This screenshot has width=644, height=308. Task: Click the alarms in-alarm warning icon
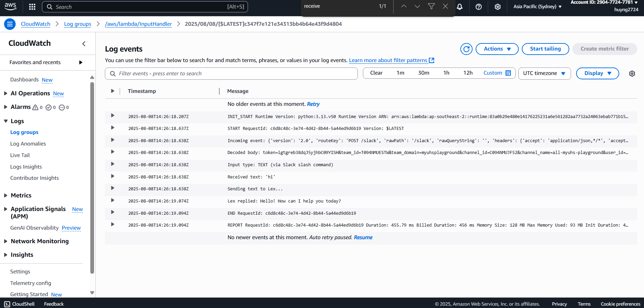point(35,108)
